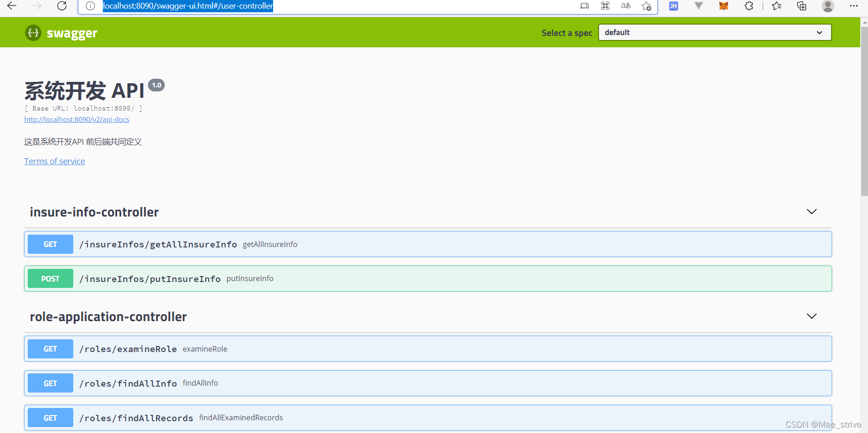The width and height of the screenshot is (868, 433).
Task: Expand POST /insureInfos/putInsureInfo operation
Action: click(x=428, y=279)
